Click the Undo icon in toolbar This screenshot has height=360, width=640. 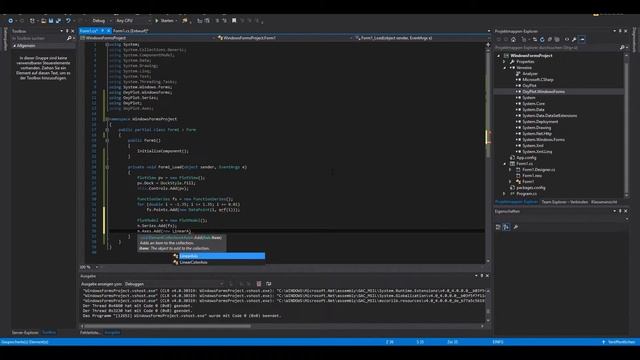tap(68, 20)
